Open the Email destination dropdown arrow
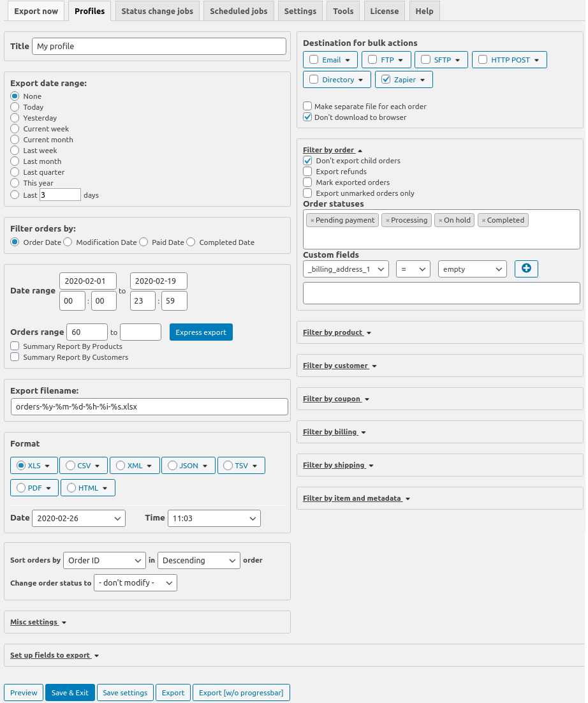Screen dimensions: 588x703 tap(348, 60)
